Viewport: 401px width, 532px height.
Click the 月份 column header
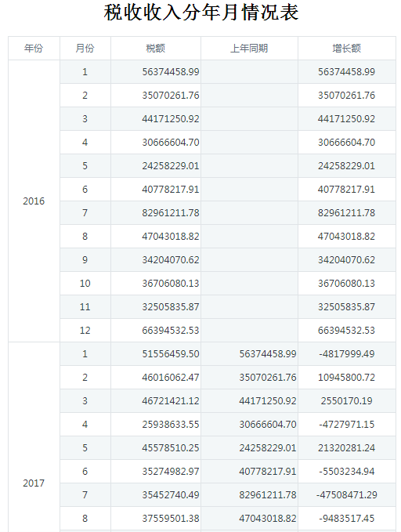tap(85, 48)
